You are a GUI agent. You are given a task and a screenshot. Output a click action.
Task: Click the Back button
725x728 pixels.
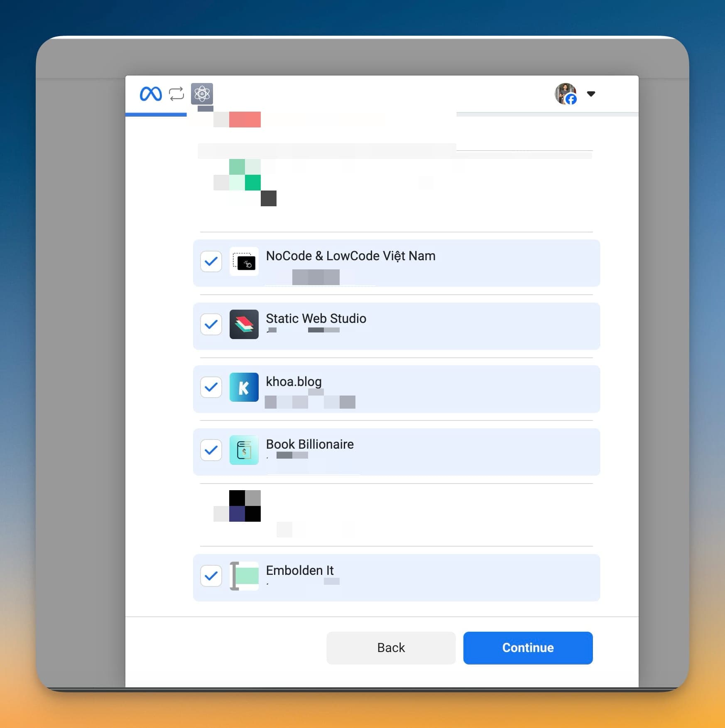[391, 648]
